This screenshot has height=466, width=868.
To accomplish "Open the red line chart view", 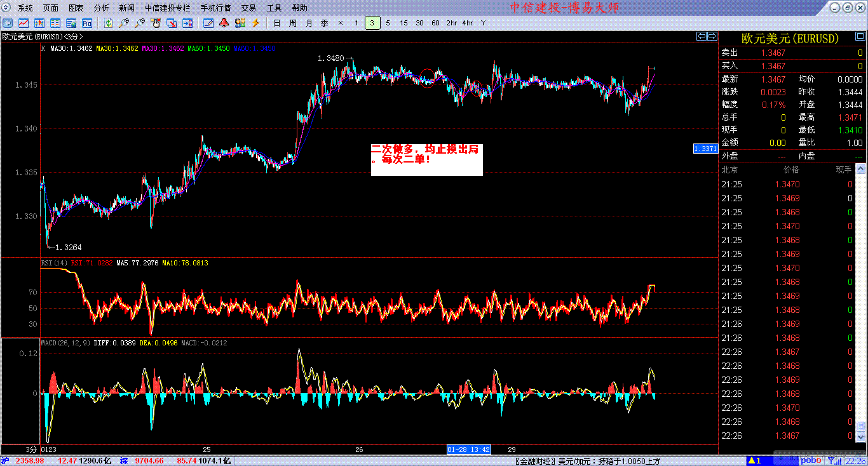I will [x=23, y=23].
